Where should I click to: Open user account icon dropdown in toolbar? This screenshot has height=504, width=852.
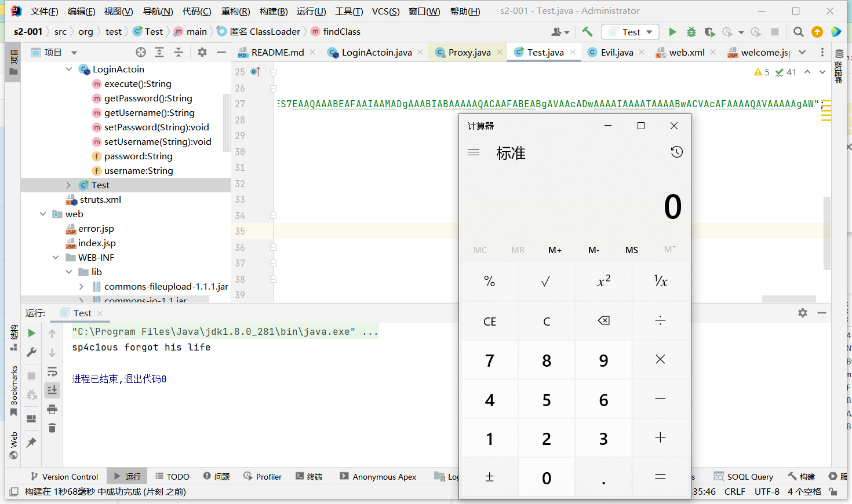click(560, 32)
